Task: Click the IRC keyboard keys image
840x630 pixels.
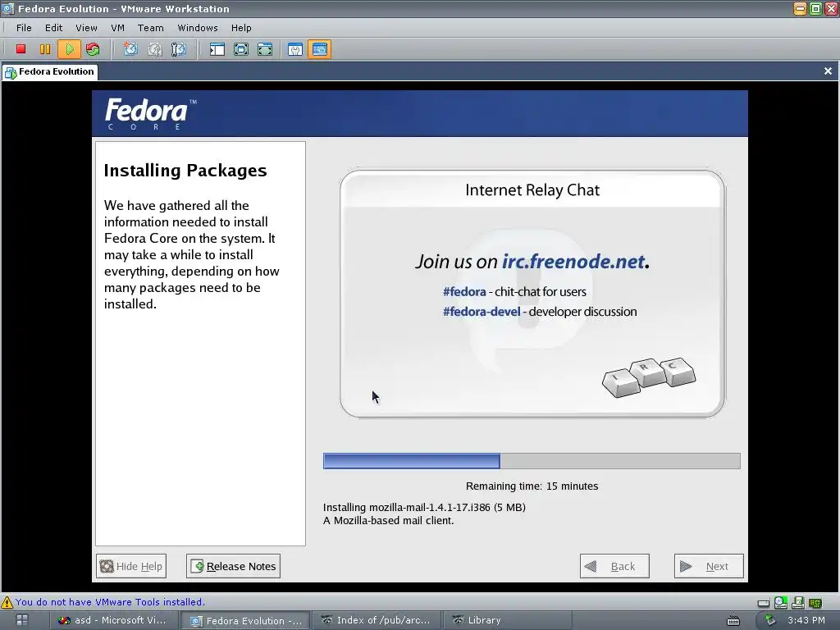Action: point(649,377)
